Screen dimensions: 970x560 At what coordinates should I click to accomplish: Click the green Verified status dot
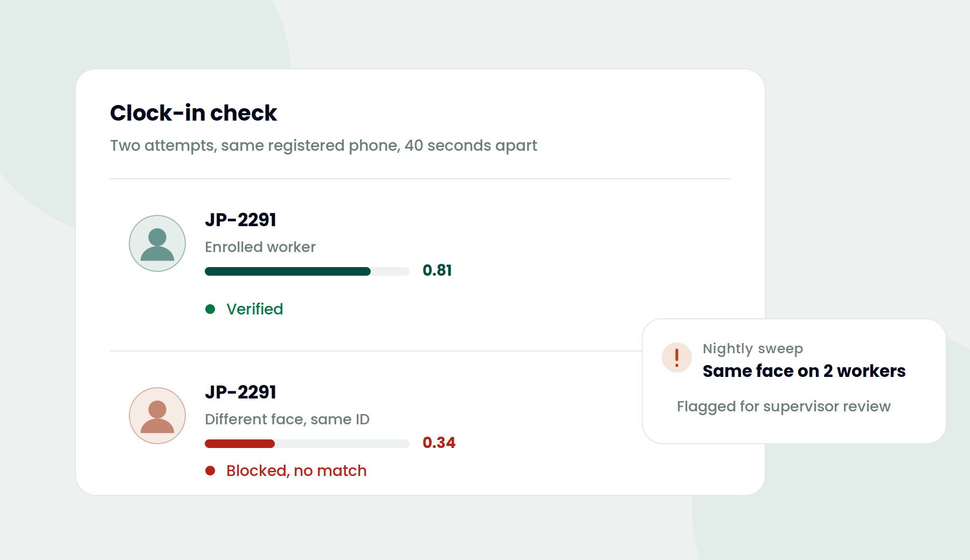(x=210, y=309)
